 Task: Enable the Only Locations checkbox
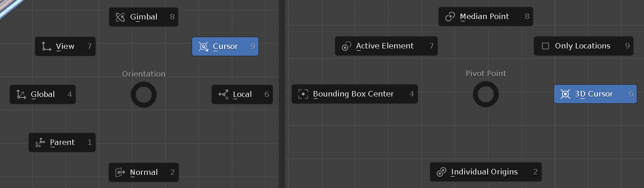coord(545,46)
